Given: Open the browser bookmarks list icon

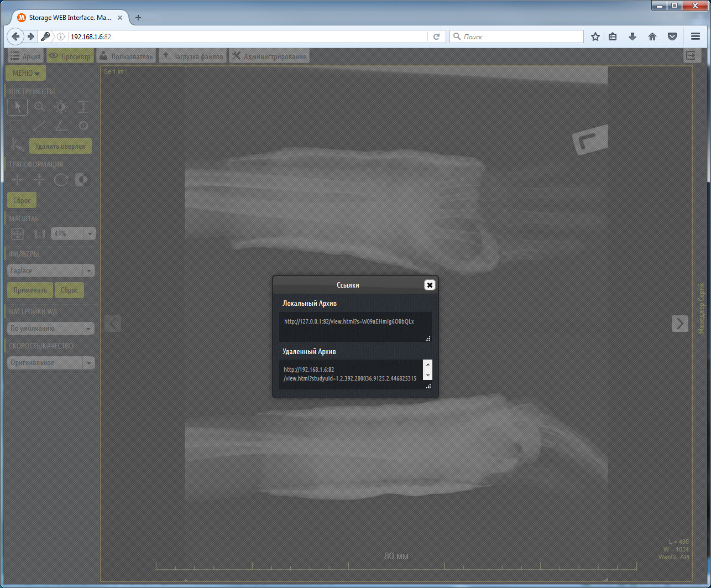Looking at the screenshot, I should click(613, 37).
